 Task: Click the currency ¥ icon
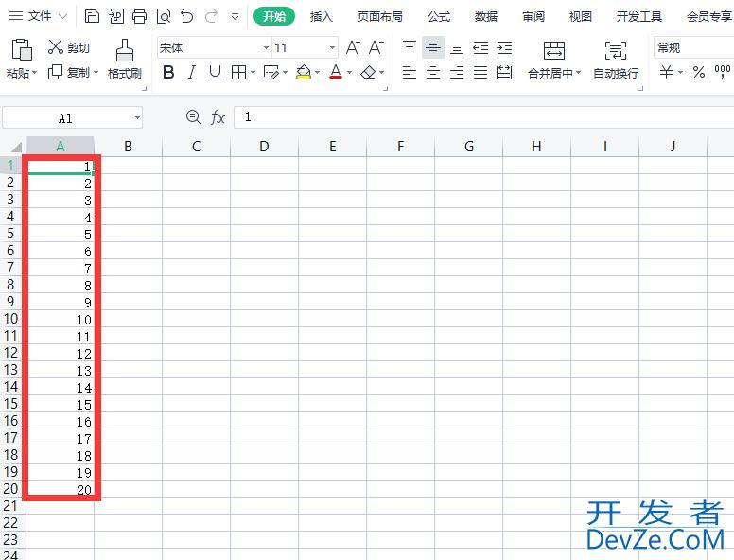pos(666,72)
